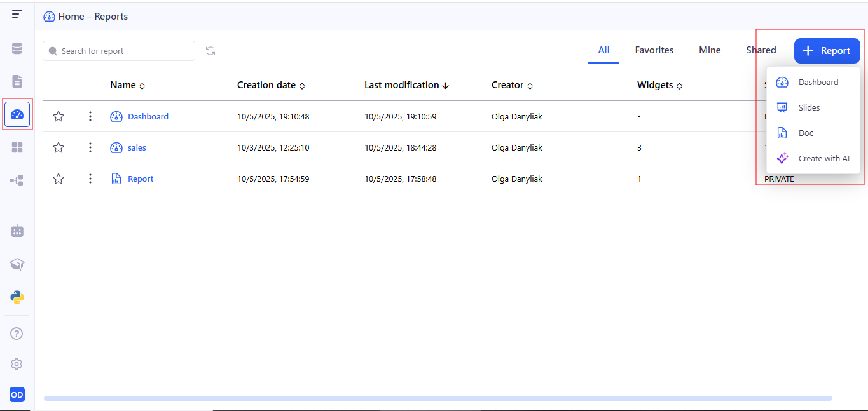The image size is (868, 411).
Task: Toggle favorite star for Report row
Action: point(59,179)
